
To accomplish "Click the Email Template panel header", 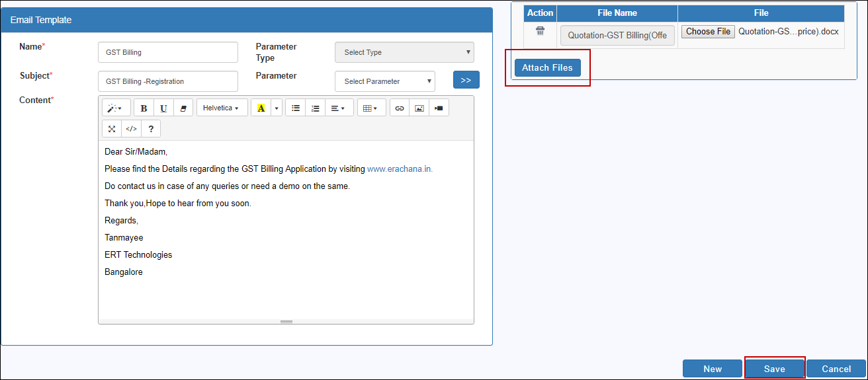I will [x=247, y=20].
